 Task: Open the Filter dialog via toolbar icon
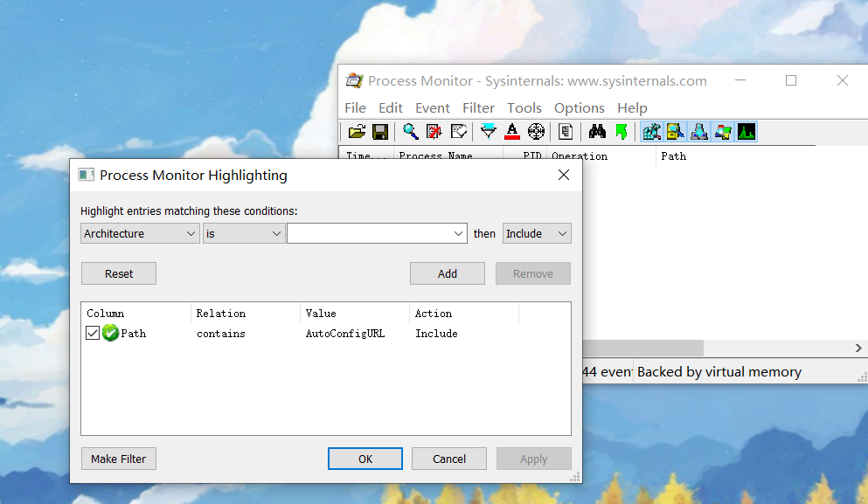(488, 131)
